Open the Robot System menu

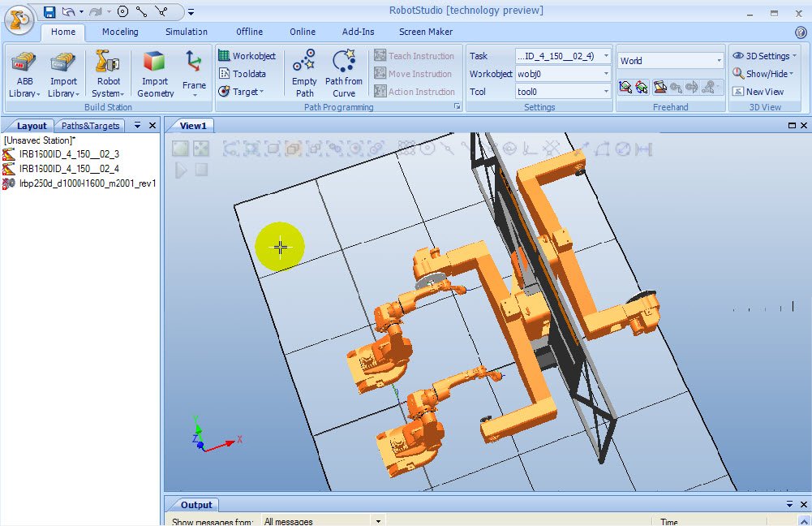pos(108,74)
